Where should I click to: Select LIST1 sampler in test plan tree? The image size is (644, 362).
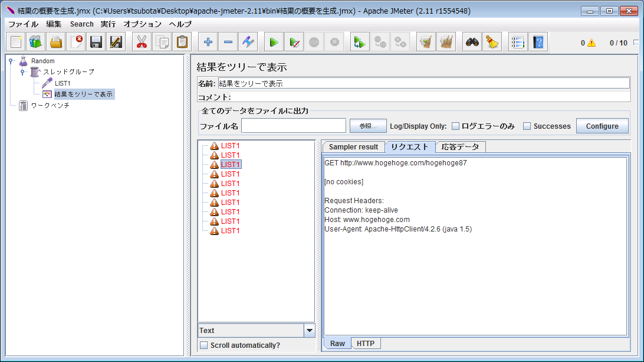click(63, 83)
